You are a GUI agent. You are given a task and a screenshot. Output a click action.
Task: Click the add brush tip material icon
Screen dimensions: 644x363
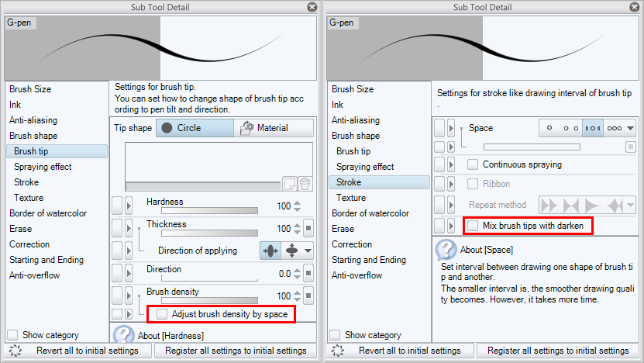coord(290,184)
